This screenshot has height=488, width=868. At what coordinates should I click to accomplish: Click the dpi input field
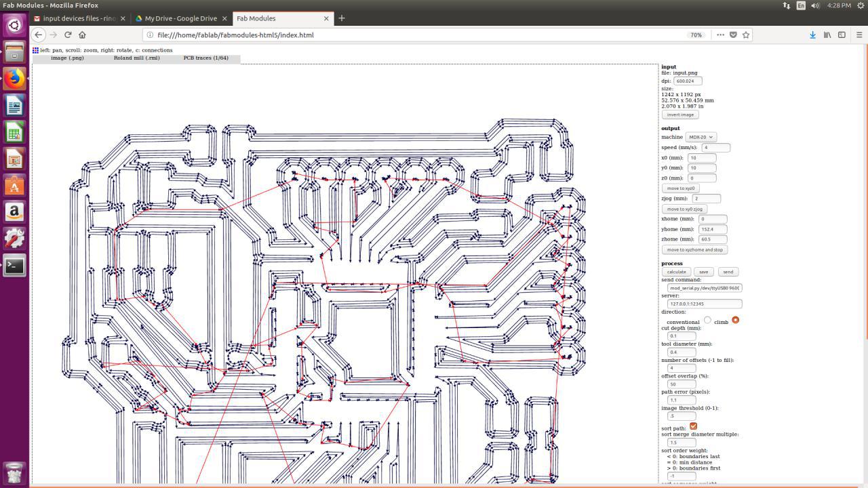pos(688,81)
